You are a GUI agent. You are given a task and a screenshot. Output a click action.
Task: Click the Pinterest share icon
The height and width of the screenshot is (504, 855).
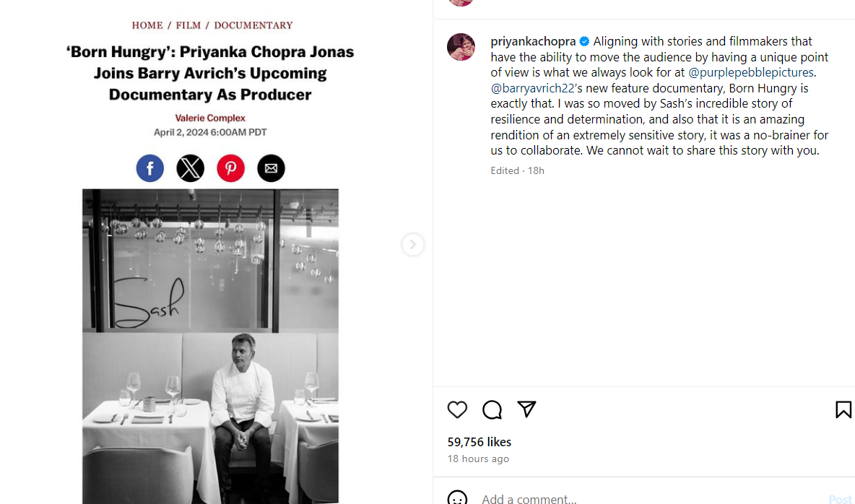(231, 168)
